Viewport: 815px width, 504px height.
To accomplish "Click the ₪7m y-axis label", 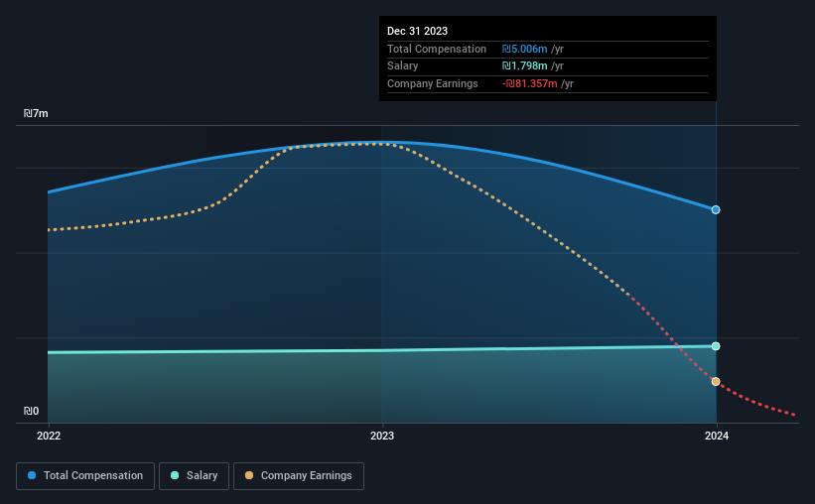I will tap(36, 113).
